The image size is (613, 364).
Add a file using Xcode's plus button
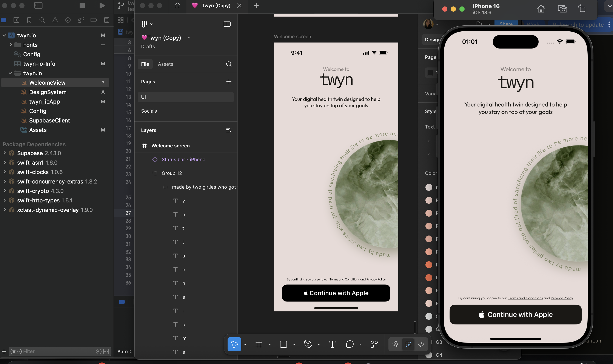pyautogui.click(x=4, y=352)
